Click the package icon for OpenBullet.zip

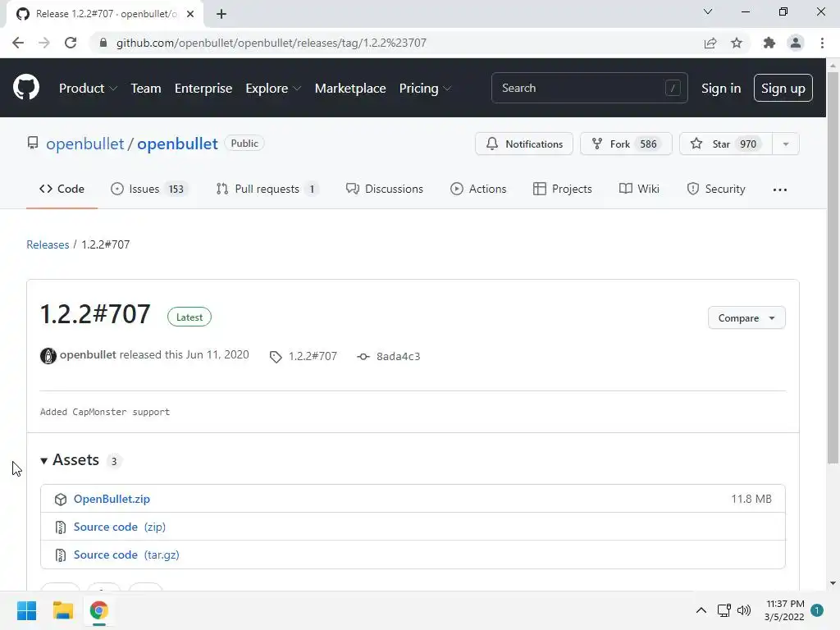pos(61,500)
